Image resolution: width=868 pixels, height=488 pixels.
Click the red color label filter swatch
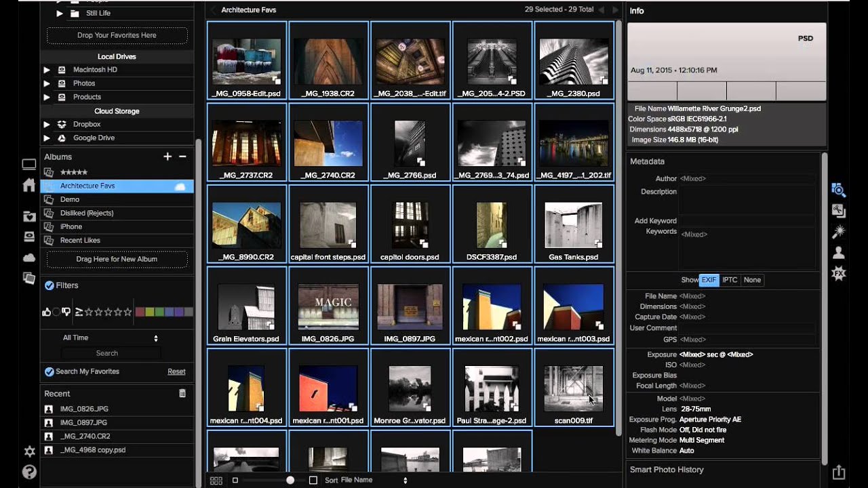coord(140,312)
